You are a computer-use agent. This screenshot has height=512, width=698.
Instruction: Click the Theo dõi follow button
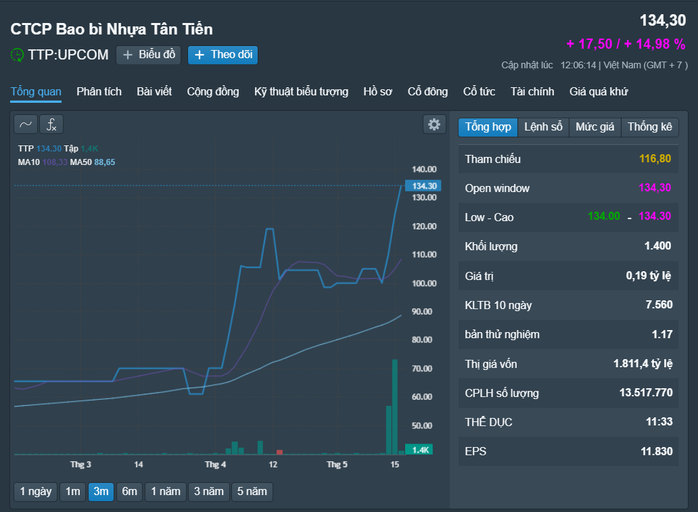223,55
